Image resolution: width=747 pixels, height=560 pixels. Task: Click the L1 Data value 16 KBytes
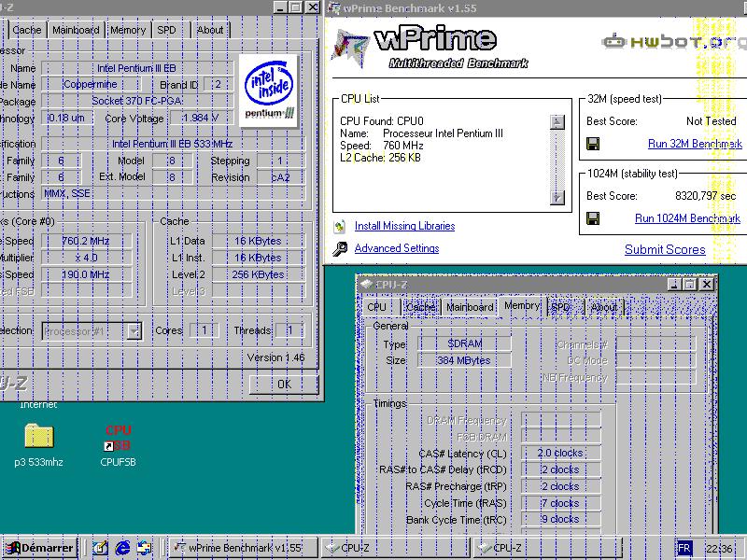click(x=258, y=241)
